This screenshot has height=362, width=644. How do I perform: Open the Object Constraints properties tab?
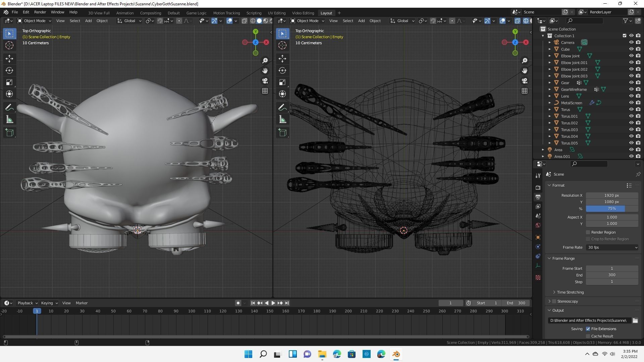click(x=538, y=256)
